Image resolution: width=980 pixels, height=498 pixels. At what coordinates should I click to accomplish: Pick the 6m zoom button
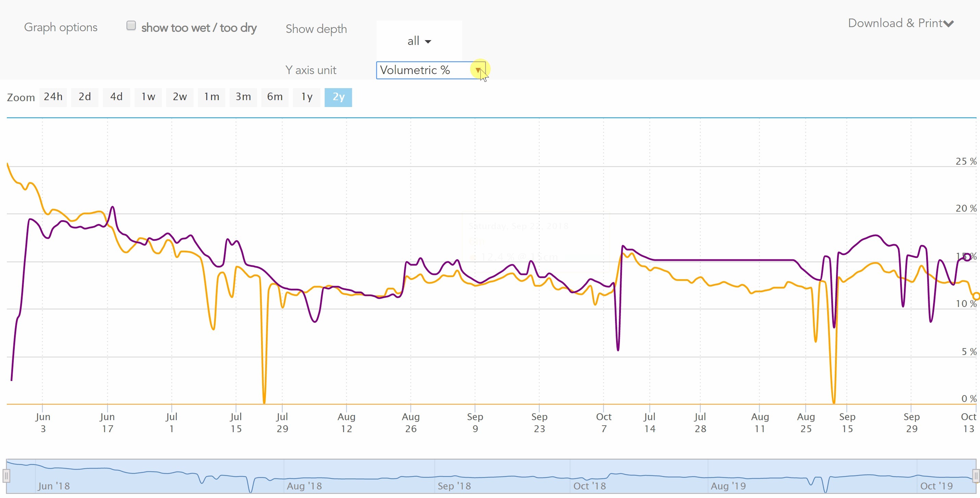(275, 97)
